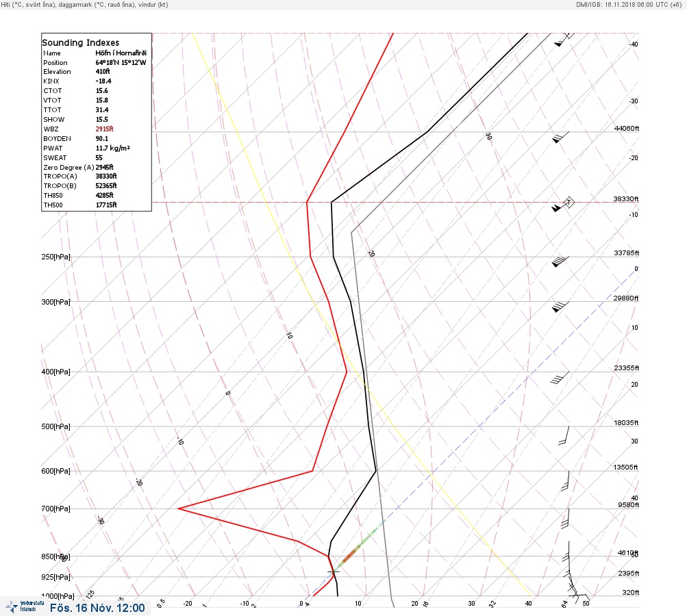Click the 33785ft altitude label
687x616 pixels.
(627, 253)
